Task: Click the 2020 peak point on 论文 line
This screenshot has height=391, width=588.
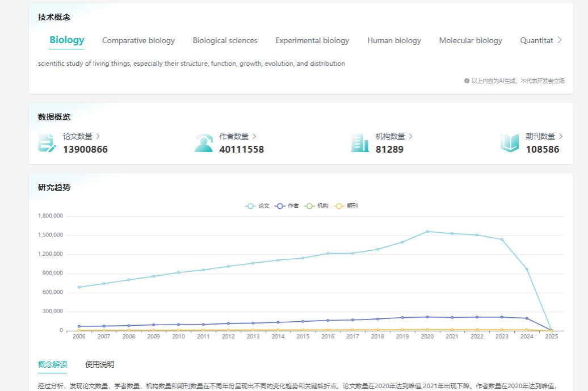Action: [x=427, y=232]
